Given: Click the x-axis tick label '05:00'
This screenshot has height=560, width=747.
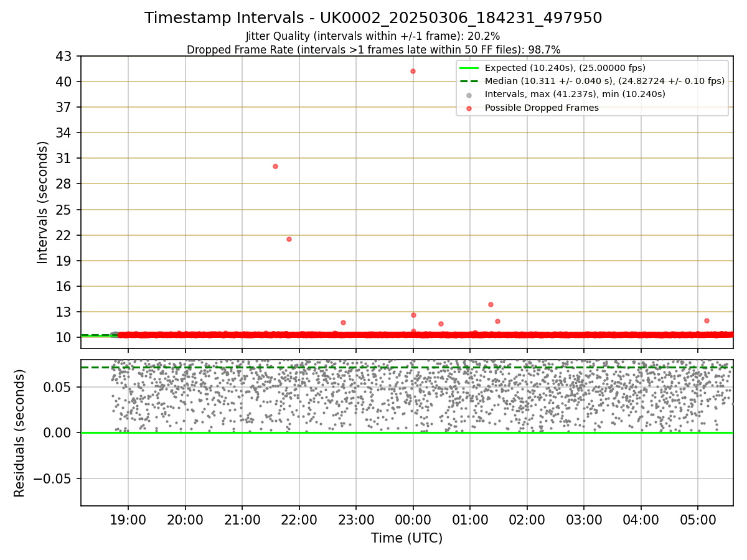Looking at the screenshot, I should [x=698, y=520].
